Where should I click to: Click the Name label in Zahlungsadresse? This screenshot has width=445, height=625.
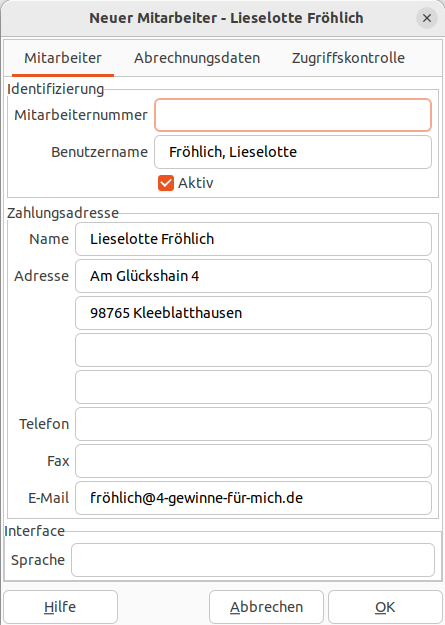[49, 239]
